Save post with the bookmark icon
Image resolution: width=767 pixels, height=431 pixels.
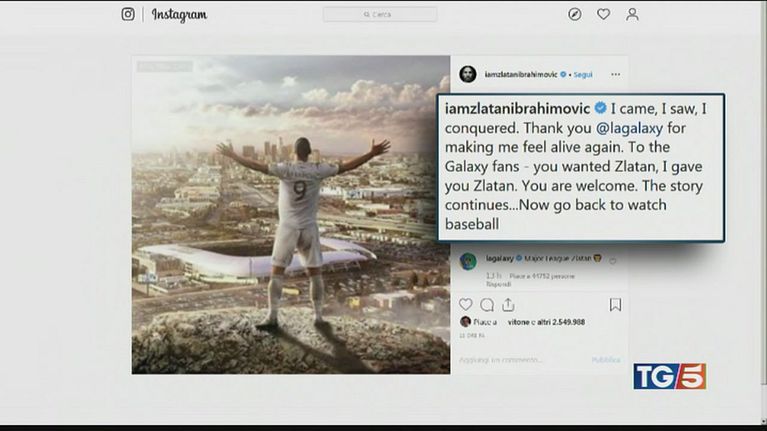pos(615,304)
